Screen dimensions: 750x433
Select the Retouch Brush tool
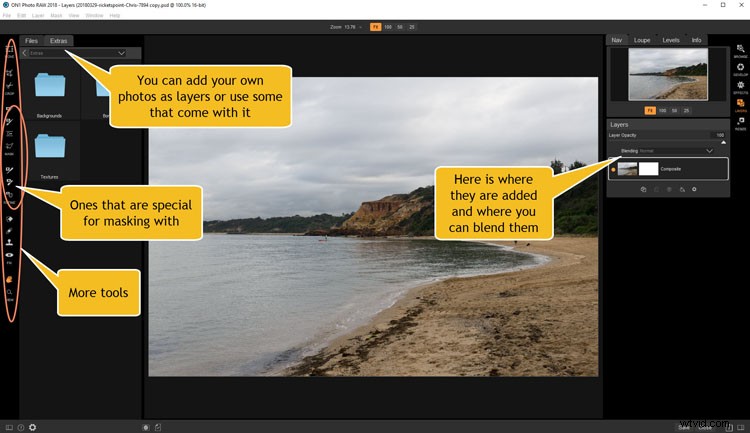(9, 231)
